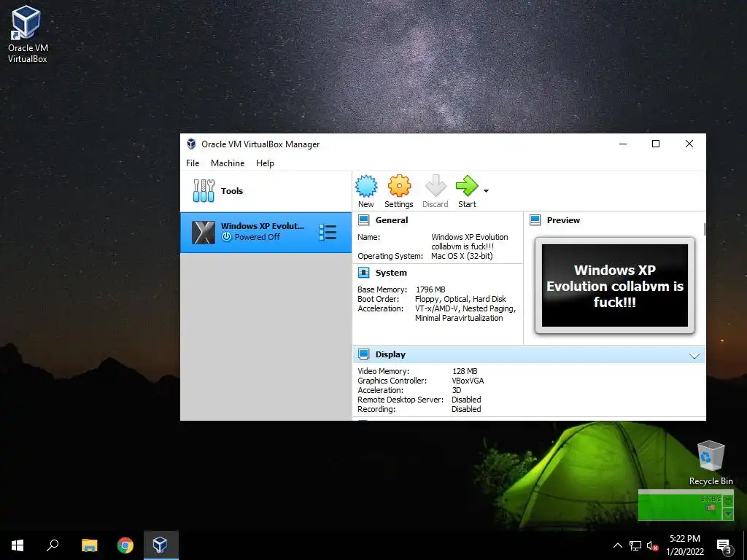Click the Mac OS X icon of the VM

click(204, 233)
